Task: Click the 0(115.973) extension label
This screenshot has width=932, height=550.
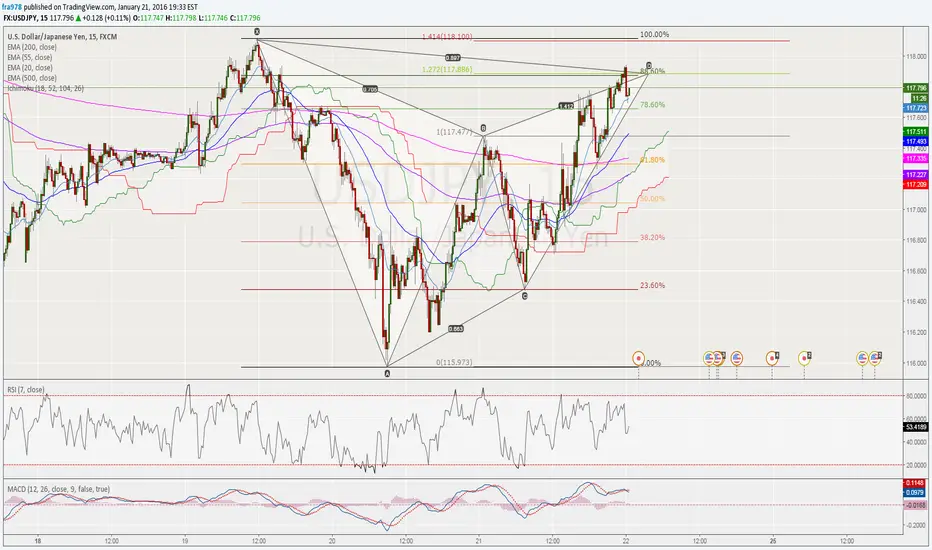Action: pyautogui.click(x=454, y=362)
